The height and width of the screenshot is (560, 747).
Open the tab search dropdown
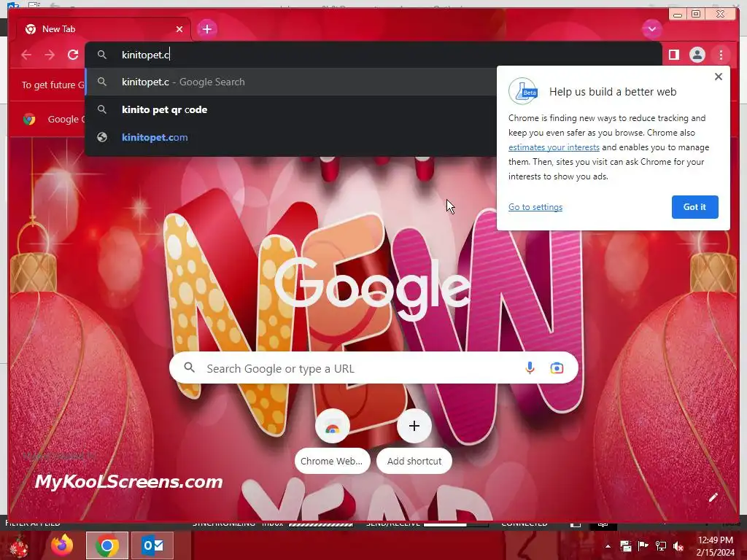[651, 29]
